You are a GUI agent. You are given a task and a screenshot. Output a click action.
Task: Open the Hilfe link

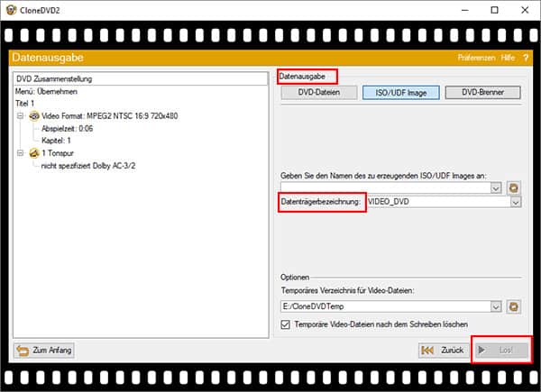coord(508,58)
